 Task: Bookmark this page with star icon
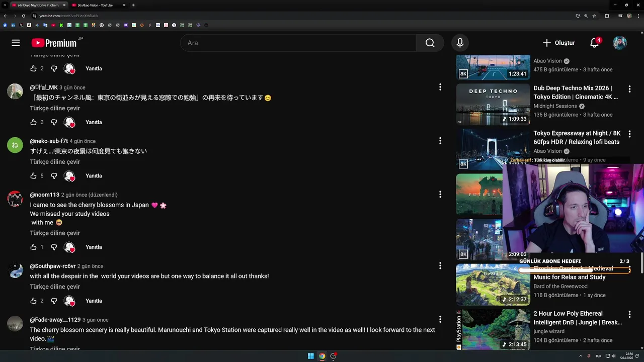coord(594,16)
